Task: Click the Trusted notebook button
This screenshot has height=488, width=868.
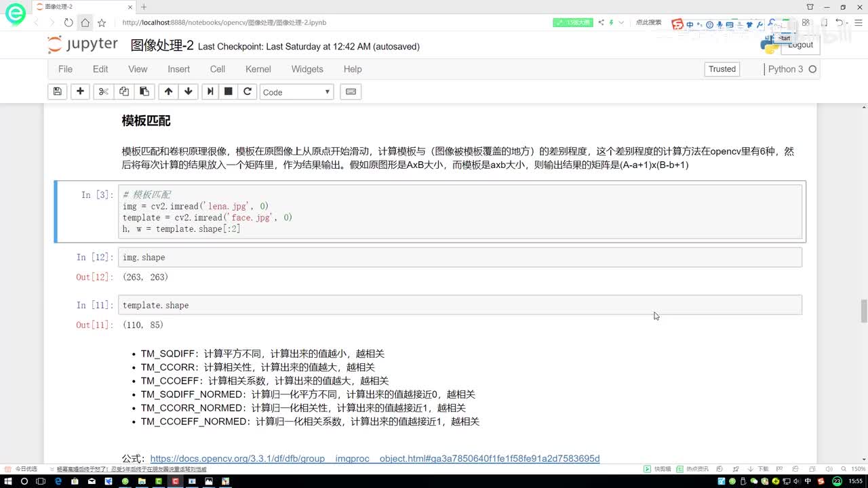Action: [722, 69]
